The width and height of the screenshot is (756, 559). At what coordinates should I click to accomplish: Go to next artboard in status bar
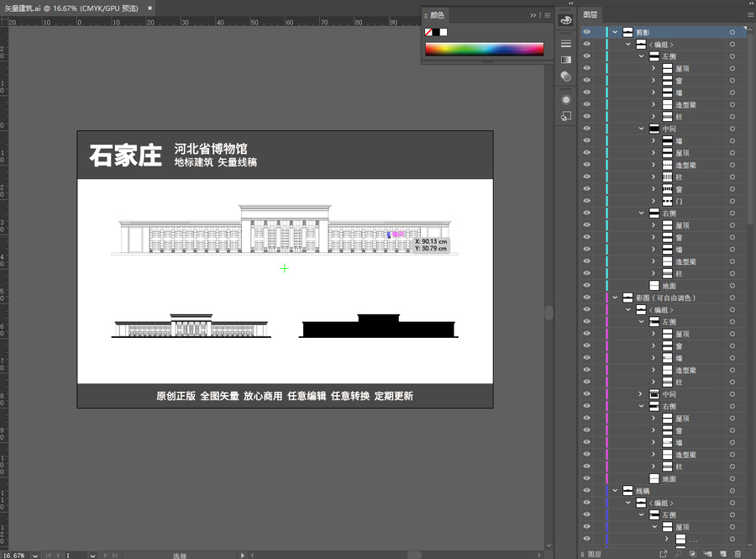(105, 555)
